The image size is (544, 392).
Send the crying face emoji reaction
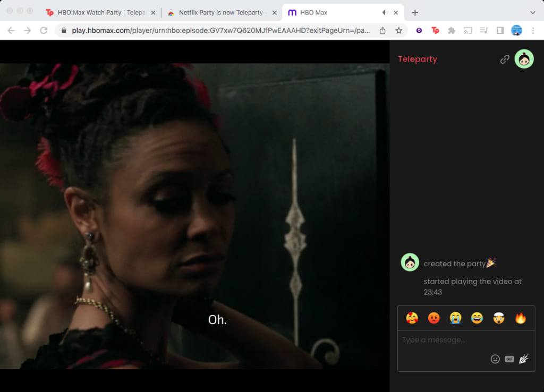click(x=455, y=318)
